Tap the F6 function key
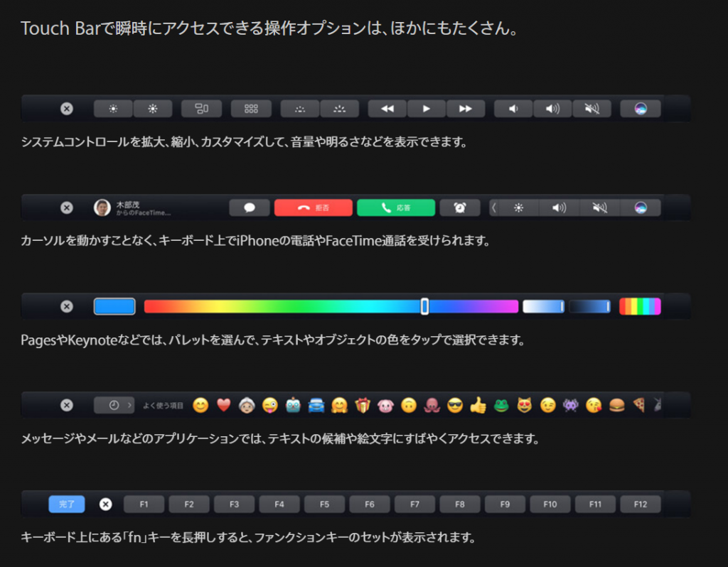The width and height of the screenshot is (728, 567). (x=370, y=504)
